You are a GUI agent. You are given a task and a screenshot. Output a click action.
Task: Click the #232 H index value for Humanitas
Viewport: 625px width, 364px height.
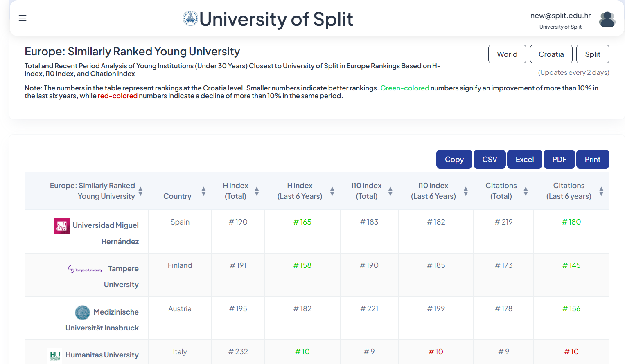[238, 352]
